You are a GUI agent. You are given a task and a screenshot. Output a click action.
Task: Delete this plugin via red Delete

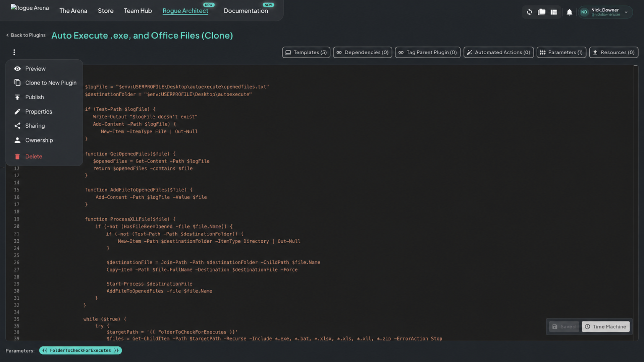[44, 157]
